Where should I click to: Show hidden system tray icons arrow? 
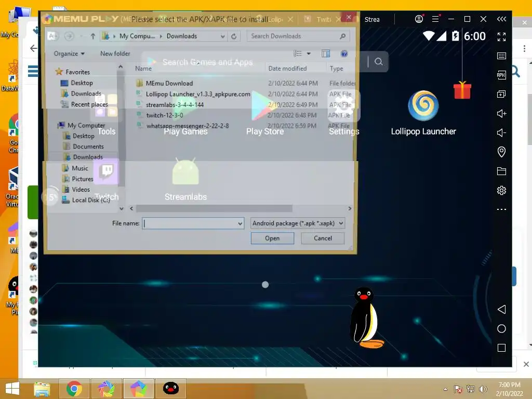(x=445, y=389)
